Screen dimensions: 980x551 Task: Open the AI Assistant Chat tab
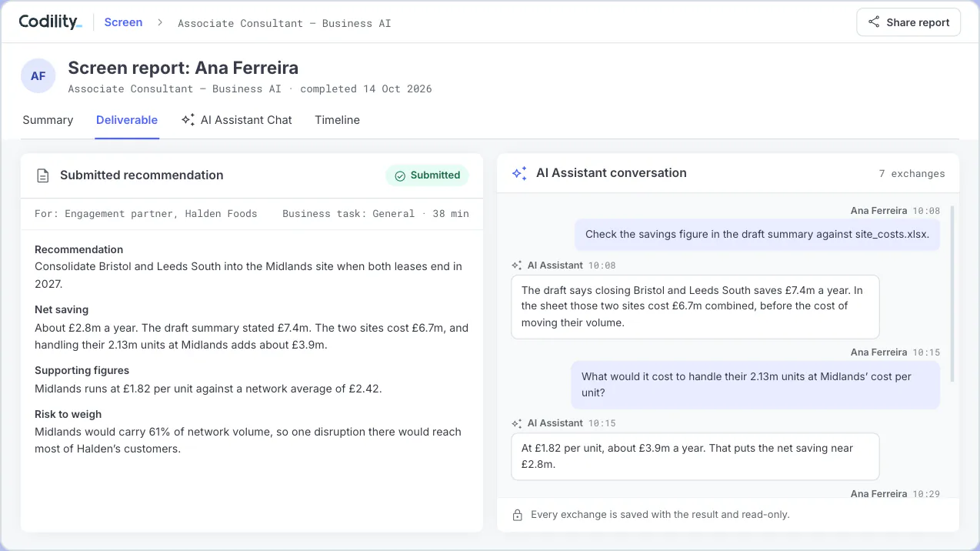(x=237, y=120)
